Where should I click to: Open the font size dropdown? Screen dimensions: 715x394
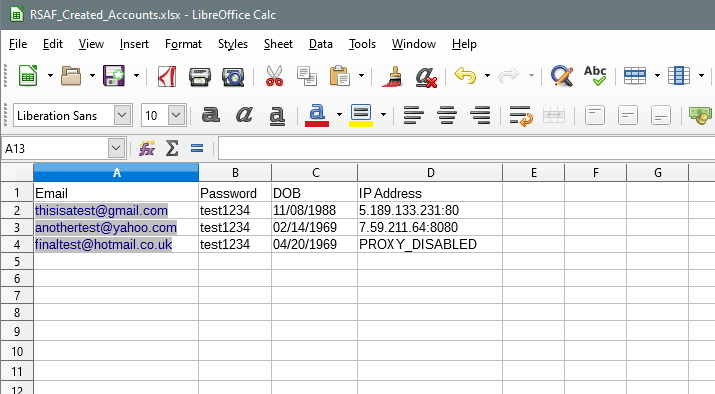(176, 115)
